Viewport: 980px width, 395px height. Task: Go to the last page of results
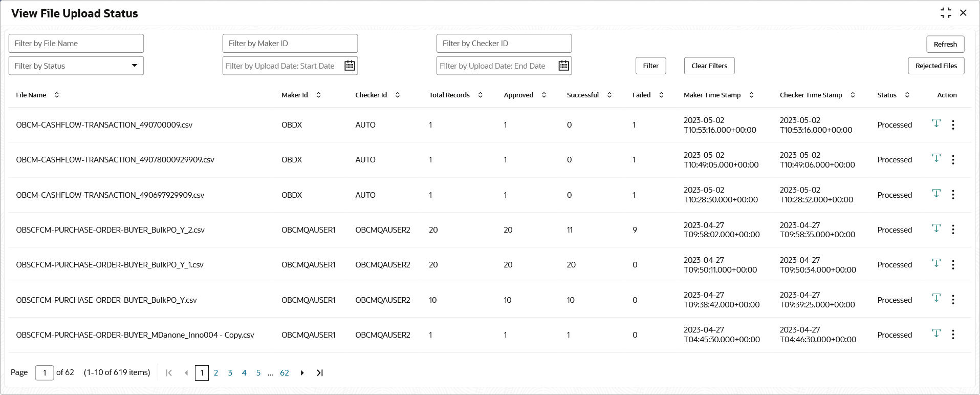click(x=320, y=373)
